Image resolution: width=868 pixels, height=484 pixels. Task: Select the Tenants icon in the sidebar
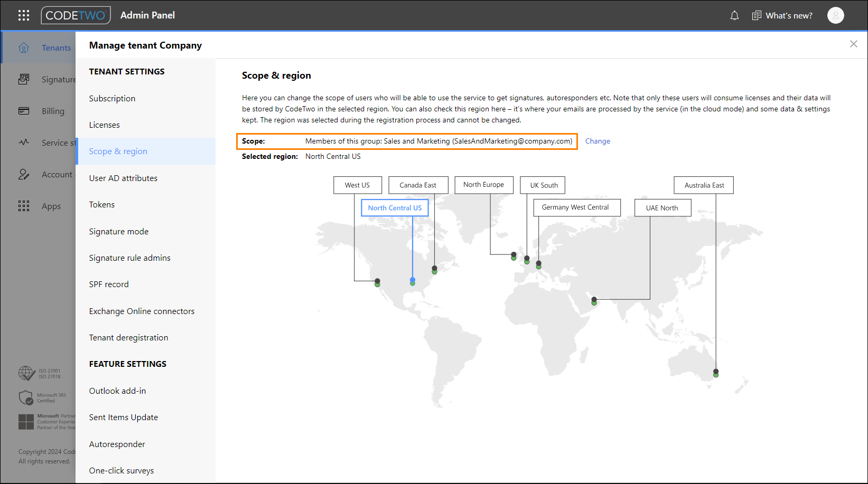click(x=24, y=47)
